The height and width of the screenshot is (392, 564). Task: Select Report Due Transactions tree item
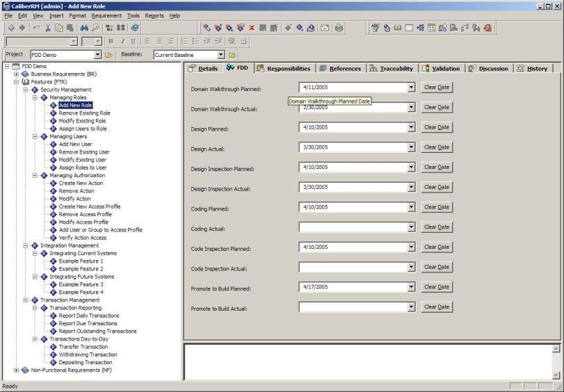(88, 323)
